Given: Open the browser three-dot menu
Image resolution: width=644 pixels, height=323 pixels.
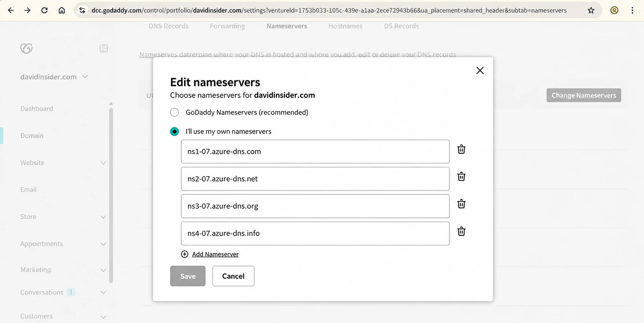Looking at the screenshot, I should [632, 10].
